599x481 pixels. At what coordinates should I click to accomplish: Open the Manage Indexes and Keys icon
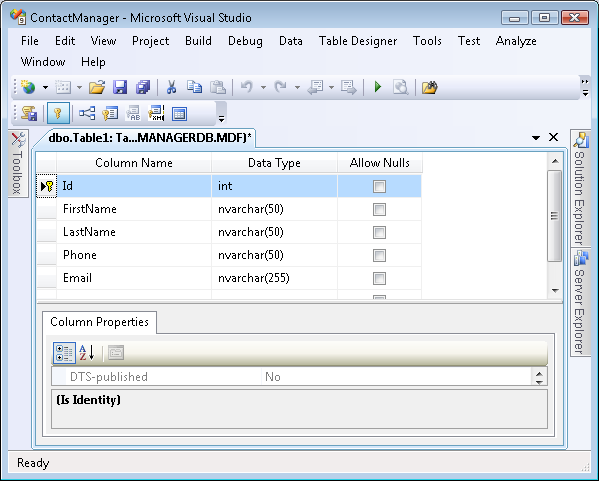[x=110, y=113]
